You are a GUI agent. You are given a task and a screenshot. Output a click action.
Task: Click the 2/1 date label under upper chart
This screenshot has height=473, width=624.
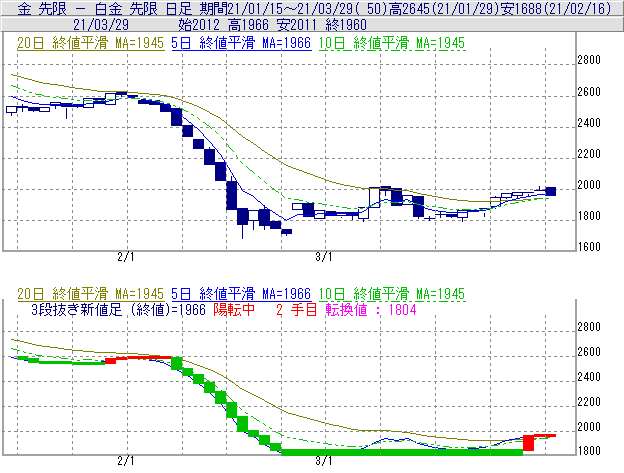pos(126,257)
